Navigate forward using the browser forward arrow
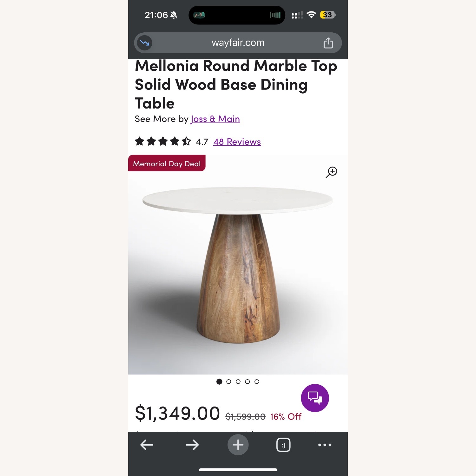Screen dimensions: 476x476 [193, 445]
